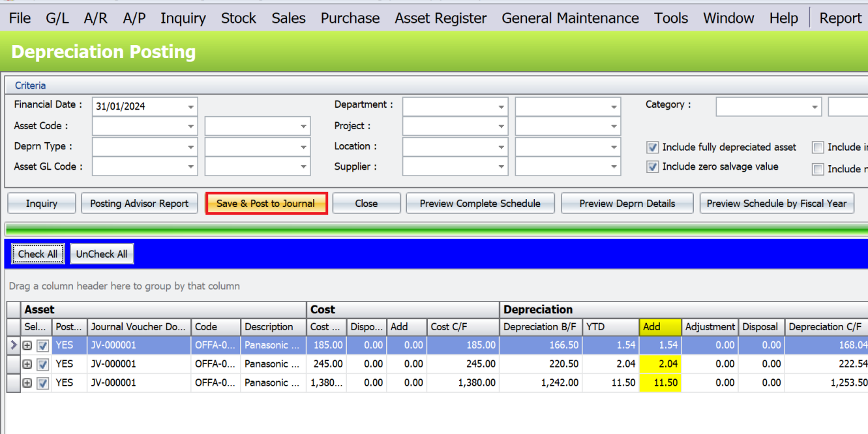Open the A/R menu

click(x=96, y=18)
